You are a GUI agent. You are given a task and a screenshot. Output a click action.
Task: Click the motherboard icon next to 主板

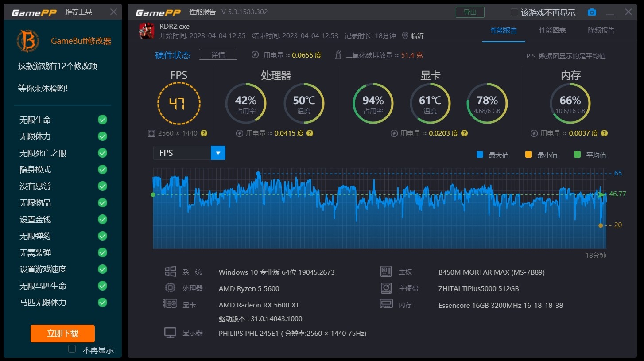click(x=386, y=272)
